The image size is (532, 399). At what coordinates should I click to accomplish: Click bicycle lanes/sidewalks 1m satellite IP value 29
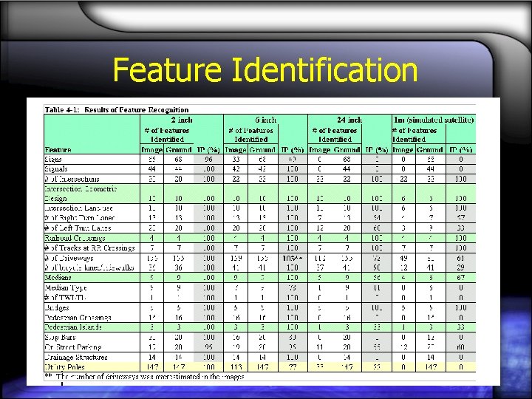(x=461, y=267)
